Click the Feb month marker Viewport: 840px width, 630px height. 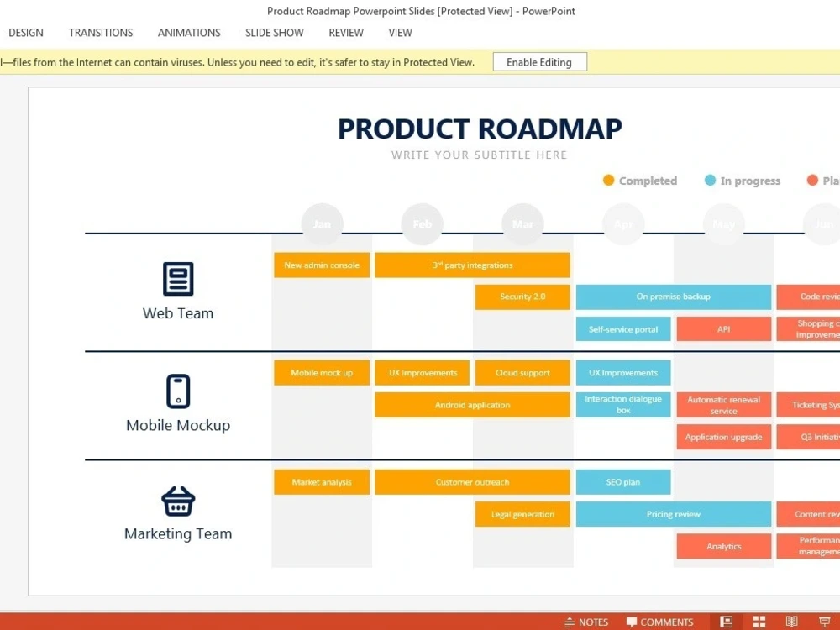tap(423, 224)
